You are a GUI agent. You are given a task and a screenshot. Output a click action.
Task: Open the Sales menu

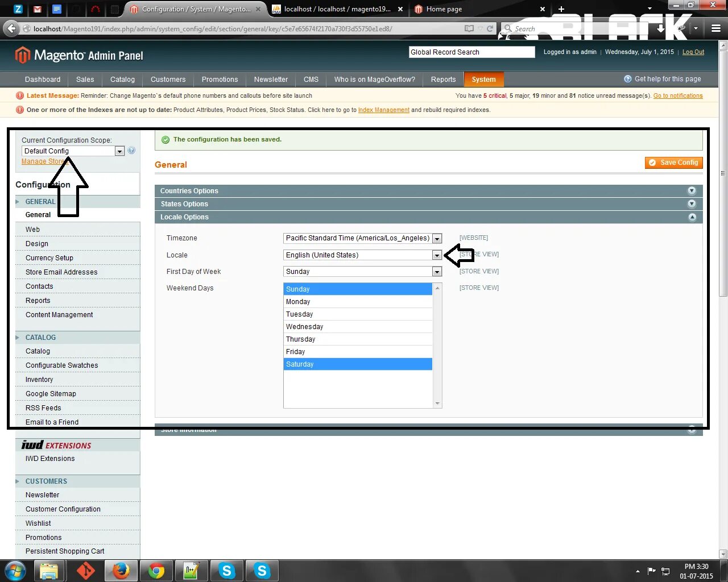[x=85, y=80]
